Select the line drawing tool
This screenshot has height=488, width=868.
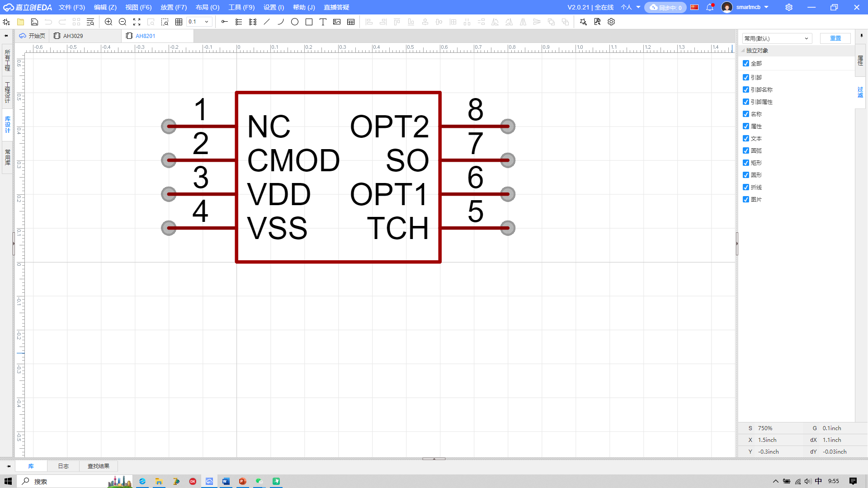[267, 22]
